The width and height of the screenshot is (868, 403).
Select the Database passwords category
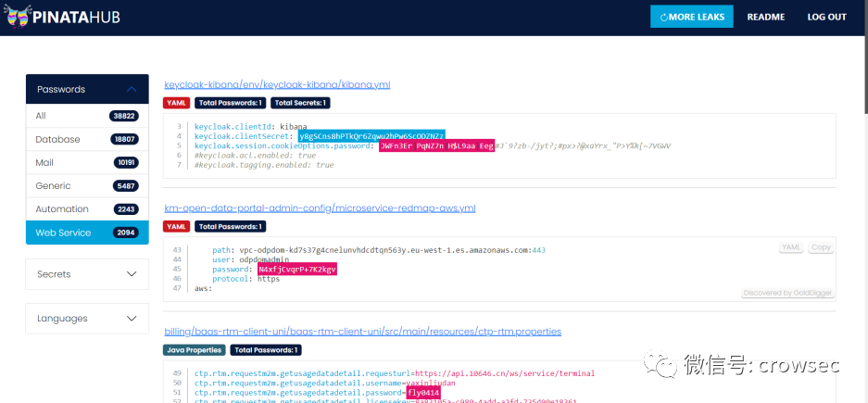point(87,139)
